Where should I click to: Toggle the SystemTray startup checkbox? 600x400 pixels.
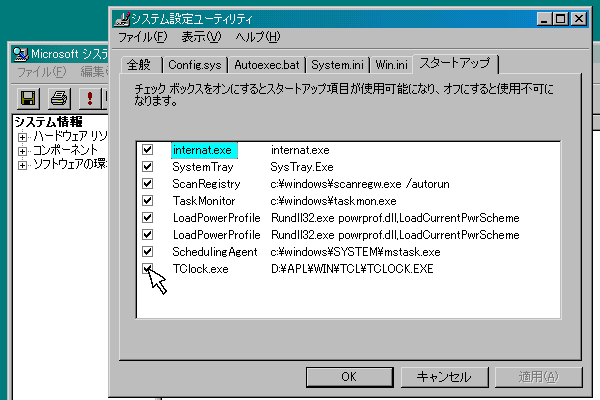tap(147, 167)
